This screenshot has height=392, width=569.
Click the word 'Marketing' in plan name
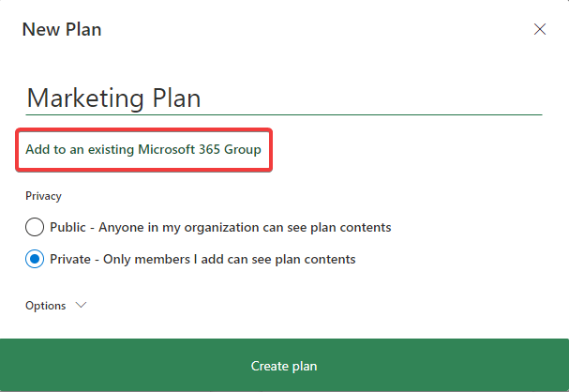[84, 98]
